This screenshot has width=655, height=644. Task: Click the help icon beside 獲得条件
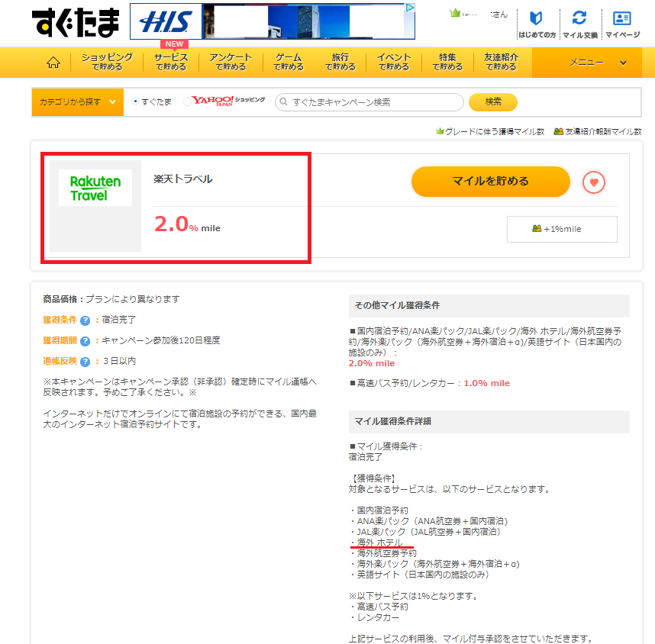(85, 320)
